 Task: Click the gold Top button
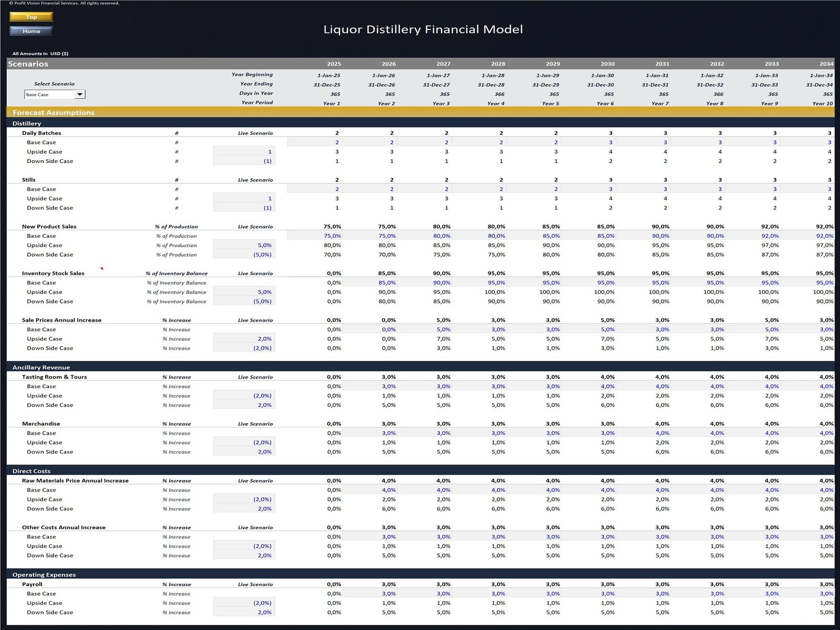point(31,17)
